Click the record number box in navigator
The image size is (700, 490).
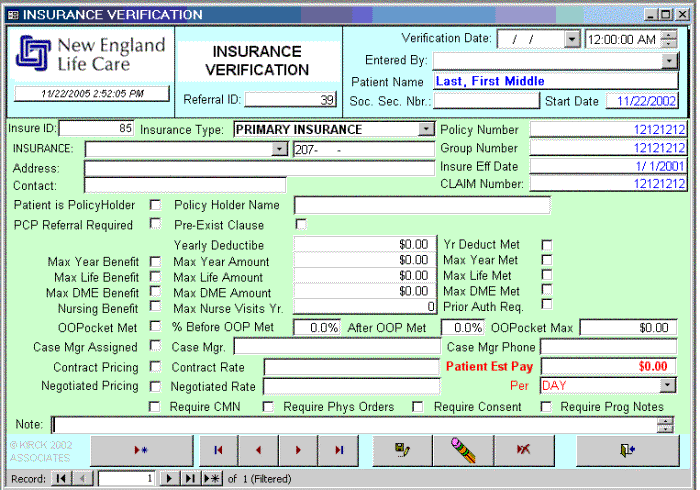[126, 479]
